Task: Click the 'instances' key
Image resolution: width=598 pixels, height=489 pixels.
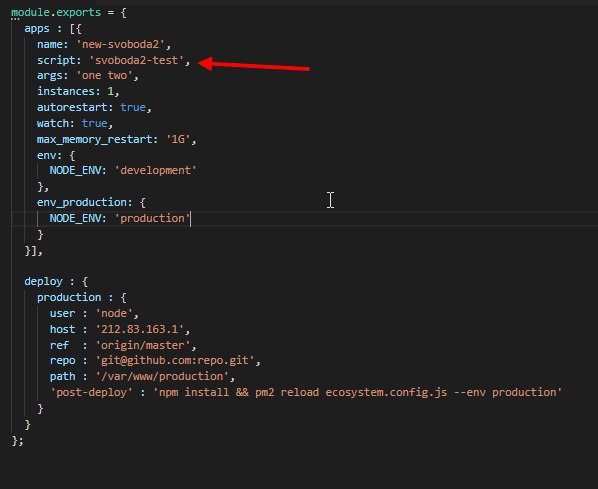Action: [x=66, y=92]
